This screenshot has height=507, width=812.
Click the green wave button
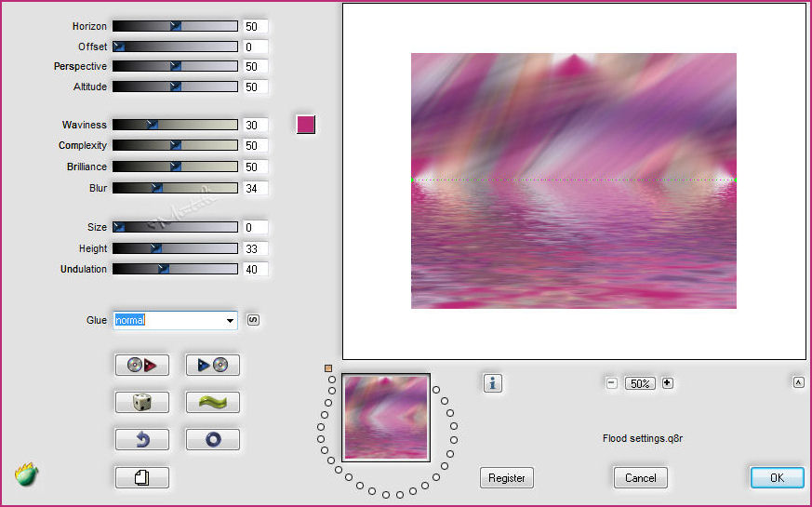pyautogui.click(x=212, y=402)
